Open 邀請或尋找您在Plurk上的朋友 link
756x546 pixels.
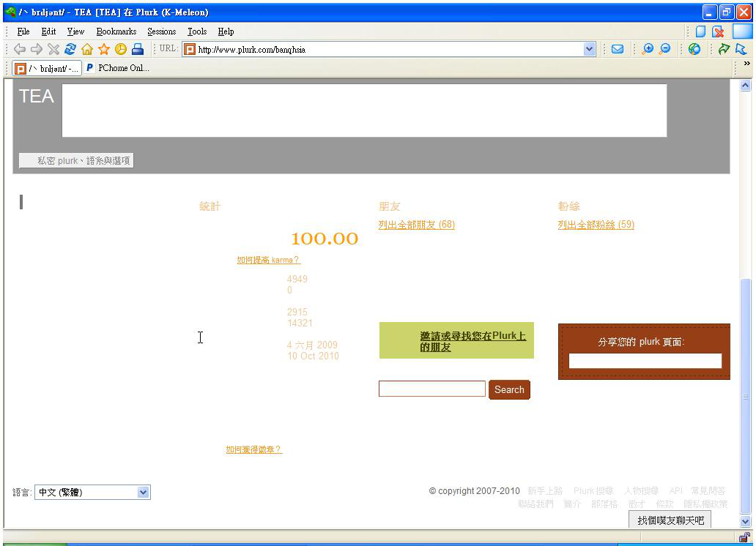472,341
